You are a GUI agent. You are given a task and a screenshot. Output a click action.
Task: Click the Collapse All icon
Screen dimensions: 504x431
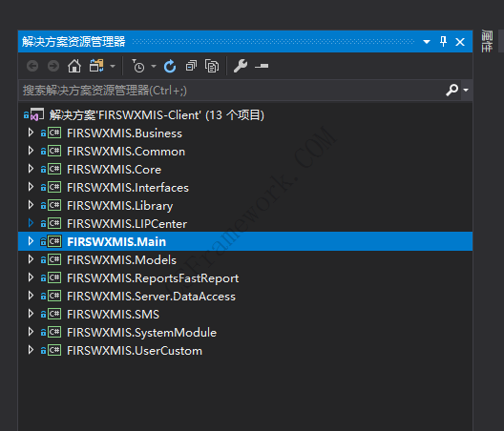point(191,66)
